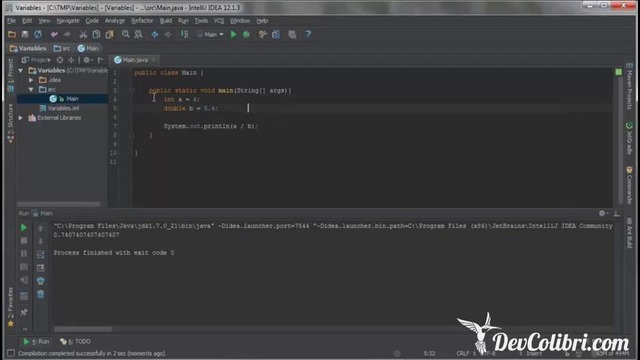Open Settings via the wrench toolbar icon
The height and width of the screenshot is (360, 640).
pos(262,35)
